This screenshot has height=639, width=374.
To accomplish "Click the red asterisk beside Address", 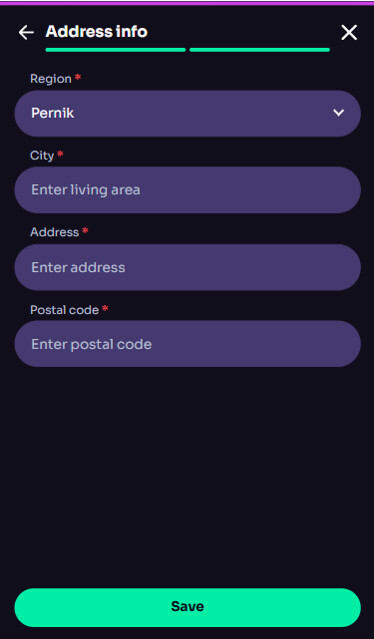I will [x=85, y=231].
